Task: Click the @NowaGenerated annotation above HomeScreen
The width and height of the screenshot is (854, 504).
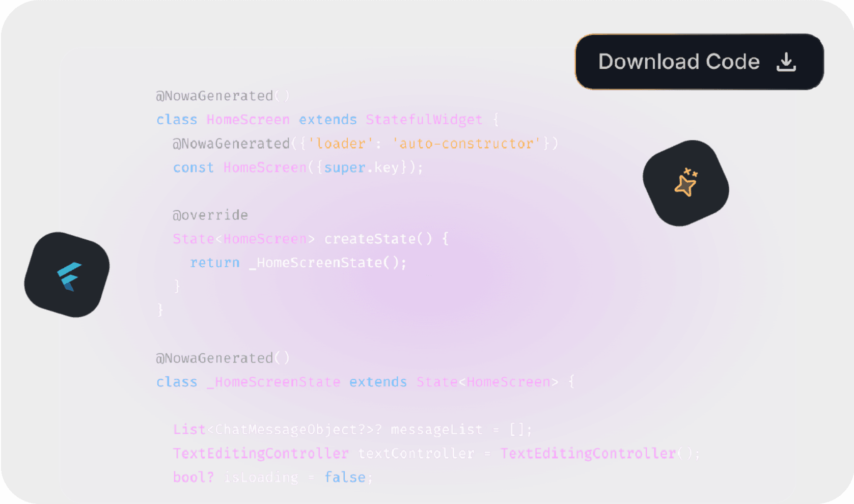Action: [x=222, y=96]
